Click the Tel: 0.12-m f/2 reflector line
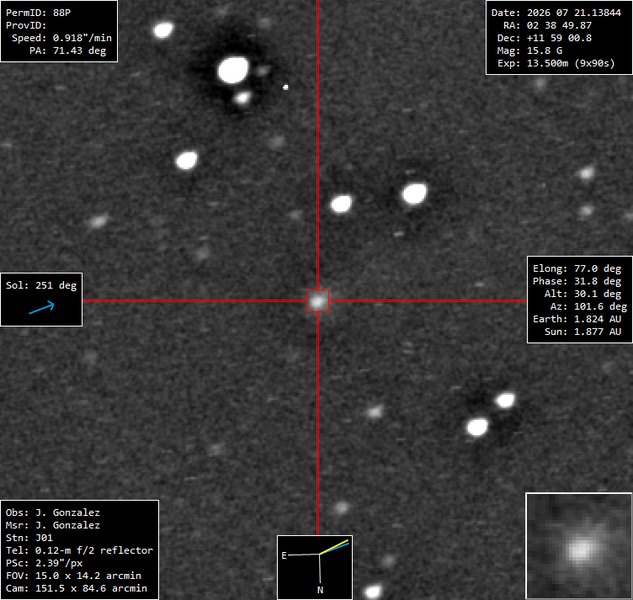 pos(80,550)
